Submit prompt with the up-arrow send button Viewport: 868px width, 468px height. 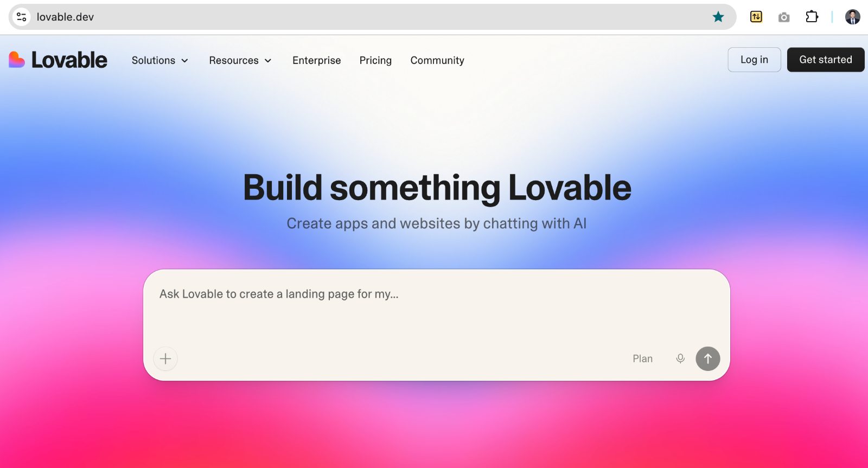[x=707, y=358]
